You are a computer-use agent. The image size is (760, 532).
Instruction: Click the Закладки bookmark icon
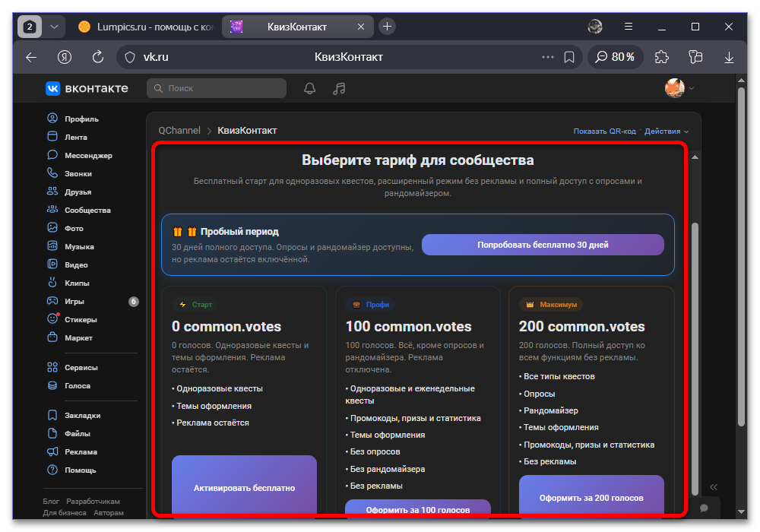coord(52,415)
